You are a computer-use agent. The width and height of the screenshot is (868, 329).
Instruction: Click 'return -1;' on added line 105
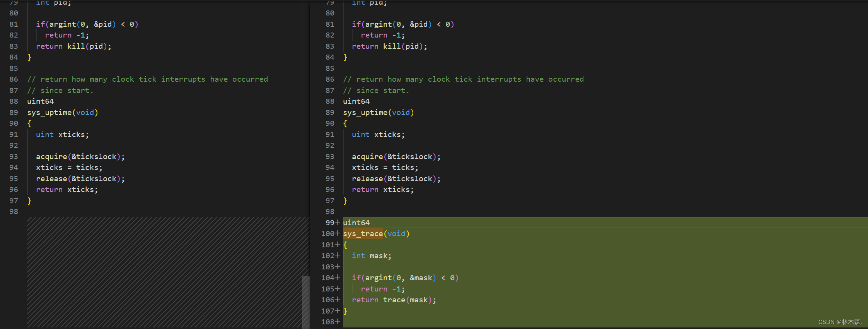click(383, 289)
